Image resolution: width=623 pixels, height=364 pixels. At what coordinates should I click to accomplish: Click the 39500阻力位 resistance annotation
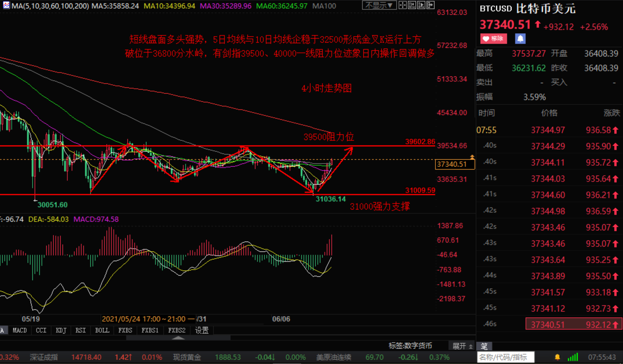pyautogui.click(x=329, y=137)
